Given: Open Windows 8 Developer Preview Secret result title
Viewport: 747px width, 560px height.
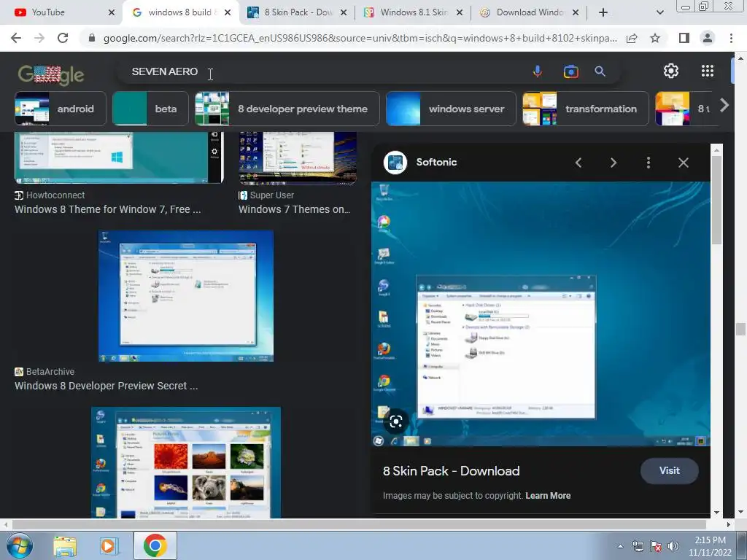Looking at the screenshot, I should click(x=107, y=386).
